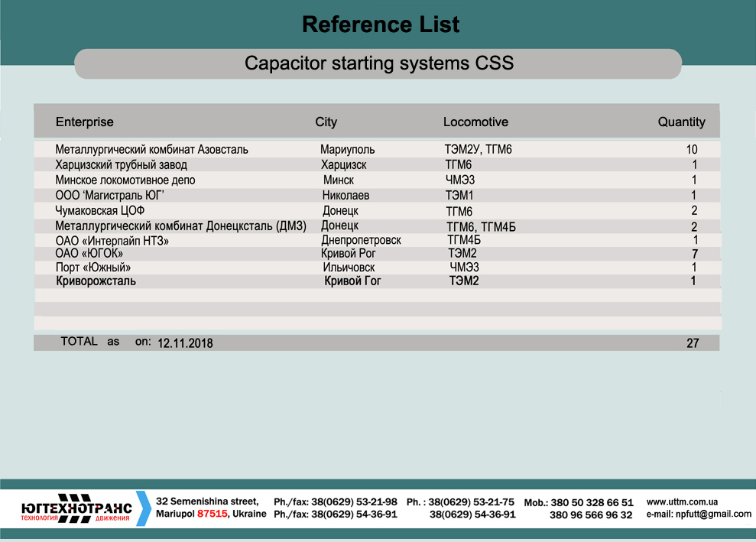Image resolution: width=756 pixels, height=542 pixels.
Task: Click Донецк city in Донецксталь row
Action: (340, 226)
